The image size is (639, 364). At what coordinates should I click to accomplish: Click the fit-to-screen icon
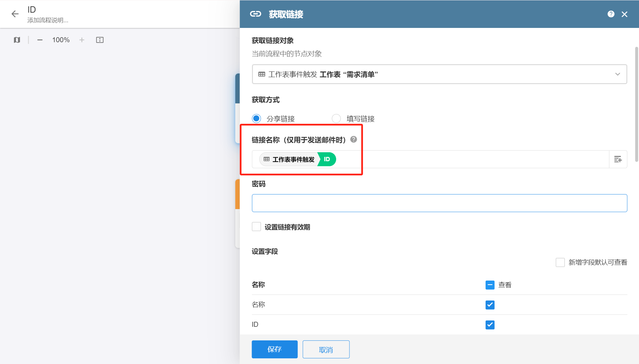[100, 40]
